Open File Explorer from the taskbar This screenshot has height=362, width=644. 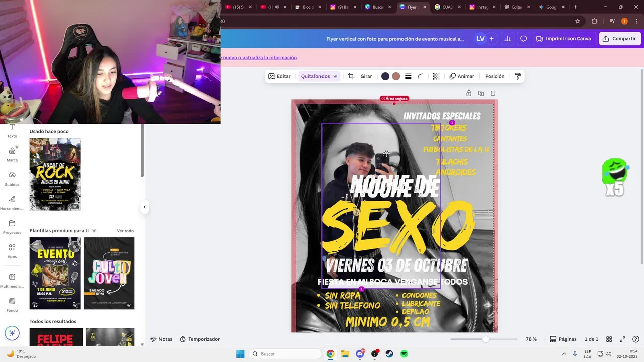point(345,354)
